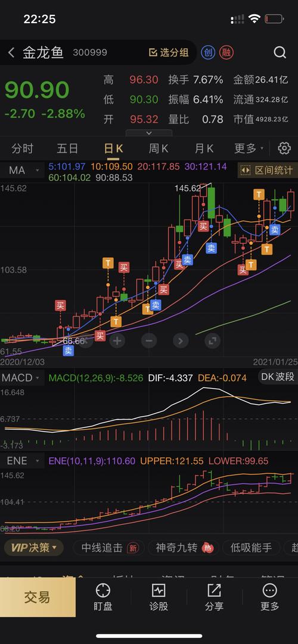Switch to 五日 tab
Screen dimensions: 298x644
(x=67, y=148)
